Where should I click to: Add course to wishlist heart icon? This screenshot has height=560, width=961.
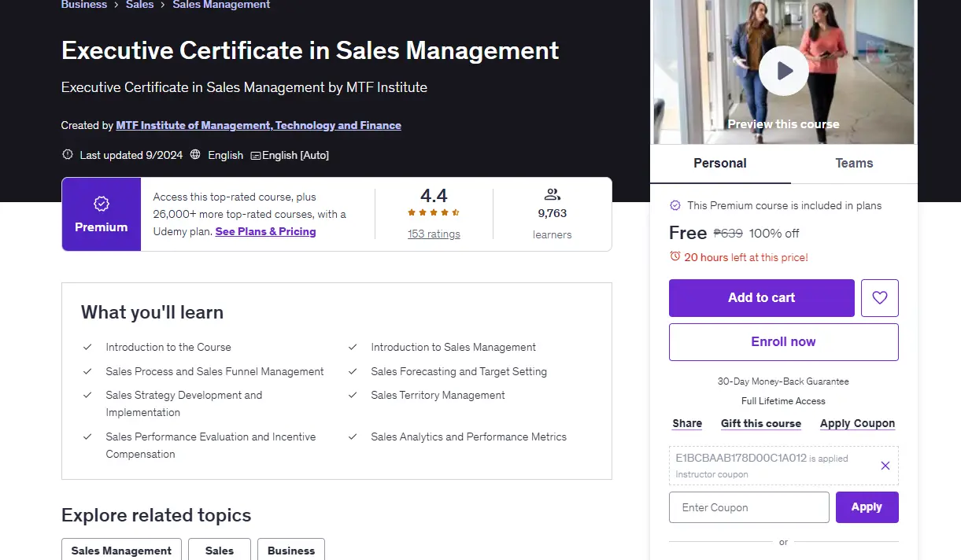pyautogui.click(x=880, y=298)
